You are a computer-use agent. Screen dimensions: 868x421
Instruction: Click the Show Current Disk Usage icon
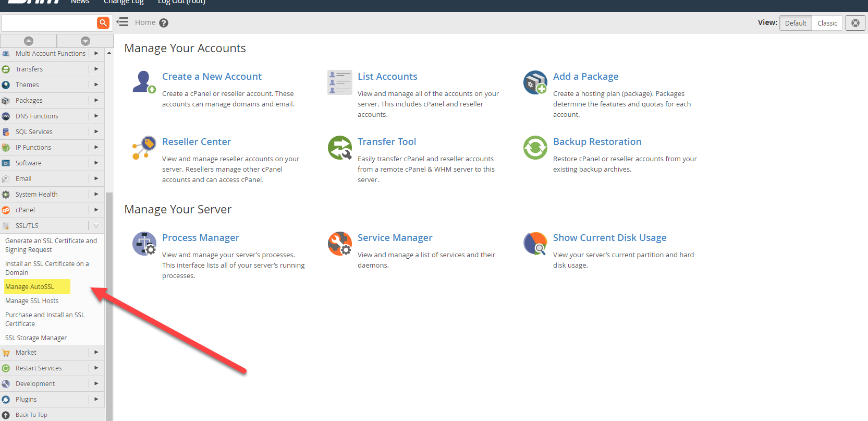[x=535, y=244]
